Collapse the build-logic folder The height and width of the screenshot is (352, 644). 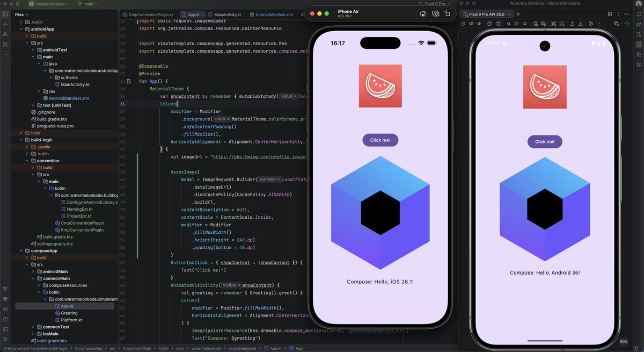tap(20, 140)
